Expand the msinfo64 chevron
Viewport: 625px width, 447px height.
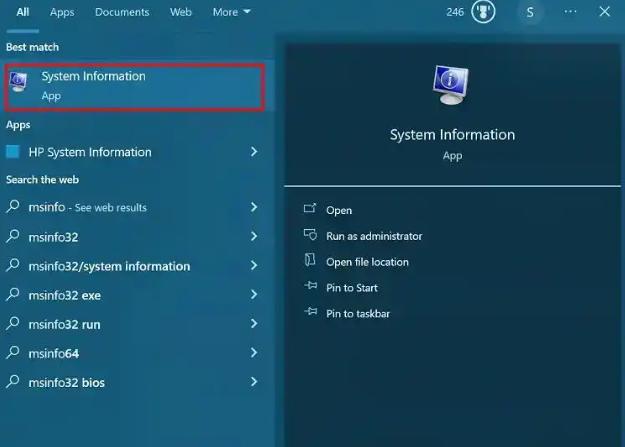[x=254, y=353]
